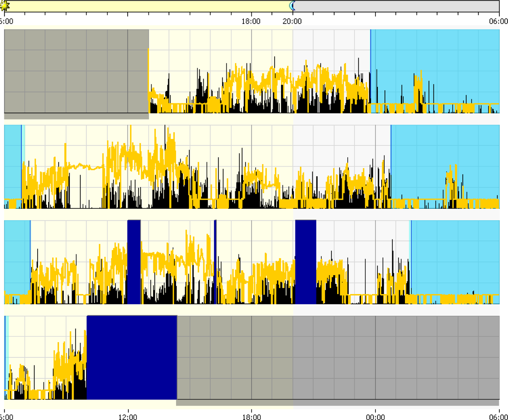Click the crescent moon icon at 20:00
The height and width of the screenshot is (420, 508).
292,6
